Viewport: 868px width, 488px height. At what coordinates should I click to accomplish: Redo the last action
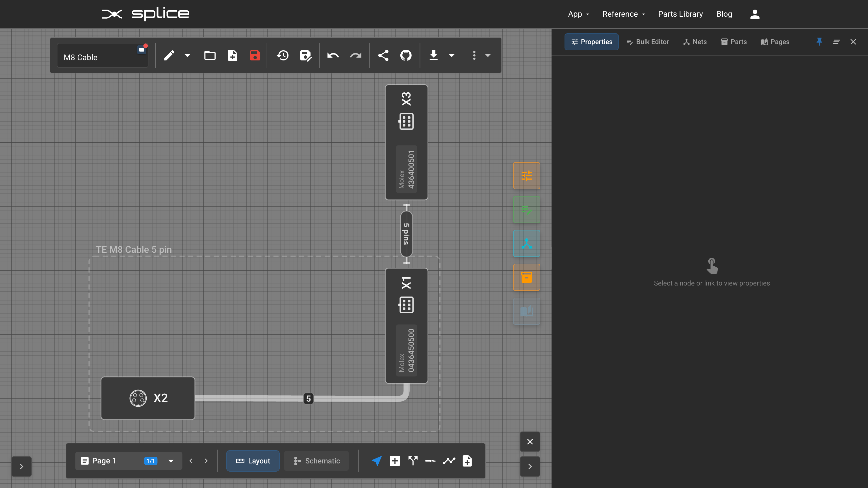coord(355,56)
